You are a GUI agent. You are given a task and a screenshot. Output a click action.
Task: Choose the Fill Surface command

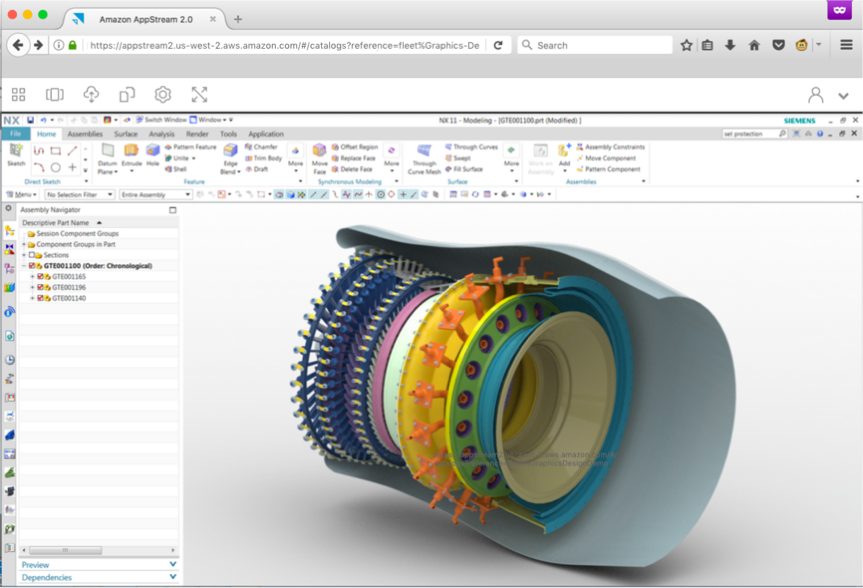coord(464,169)
